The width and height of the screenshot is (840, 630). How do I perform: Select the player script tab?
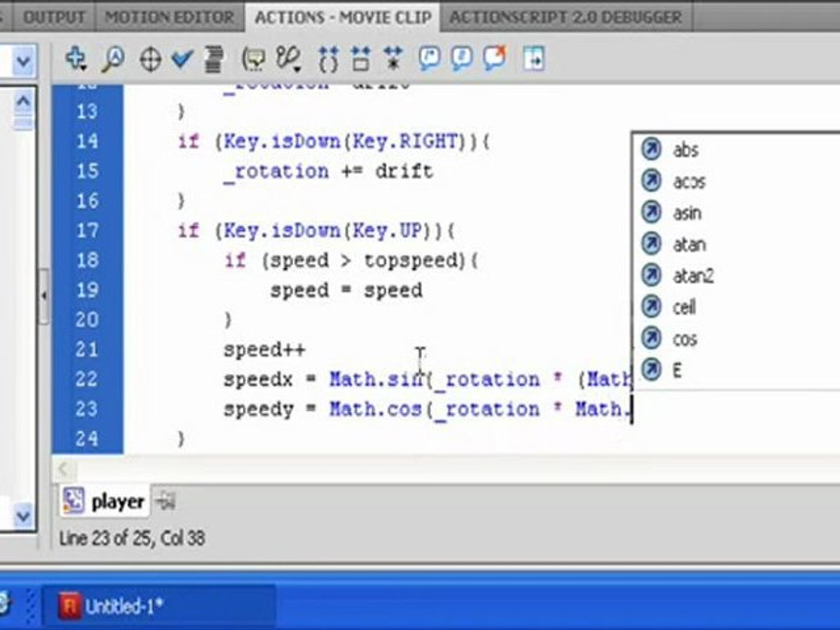pyautogui.click(x=105, y=501)
